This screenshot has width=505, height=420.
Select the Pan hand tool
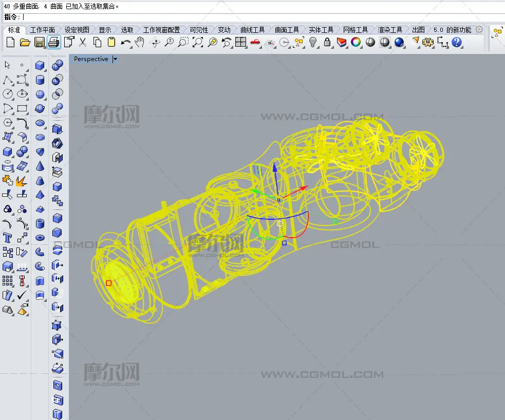point(140,43)
